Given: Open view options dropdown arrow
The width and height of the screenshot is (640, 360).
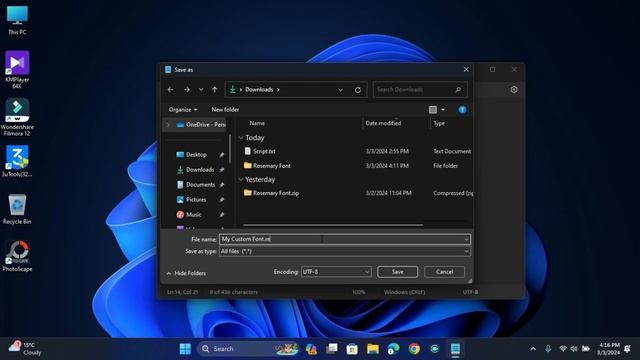Looking at the screenshot, I should pos(443,109).
